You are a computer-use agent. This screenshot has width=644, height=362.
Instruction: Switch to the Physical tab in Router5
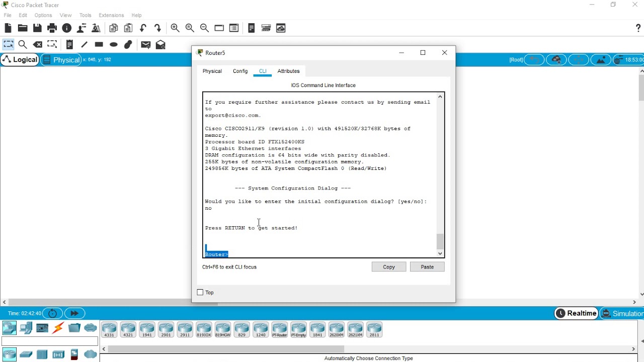tap(212, 71)
